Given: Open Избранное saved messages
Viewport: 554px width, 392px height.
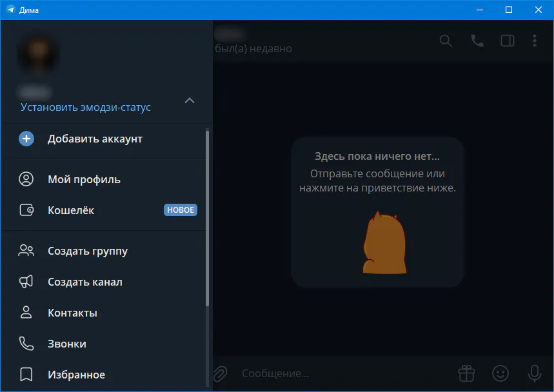Looking at the screenshot, I should coord(76,375).
